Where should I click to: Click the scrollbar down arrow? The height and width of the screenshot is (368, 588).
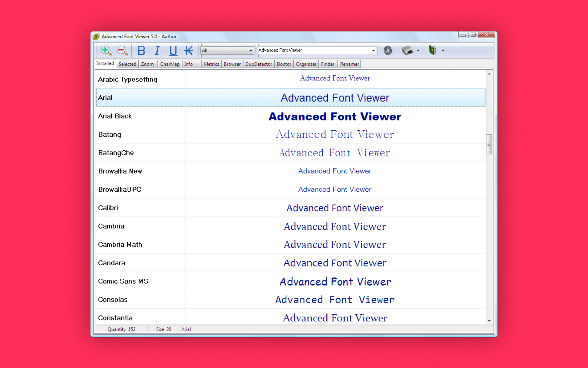tap(489, 321)
